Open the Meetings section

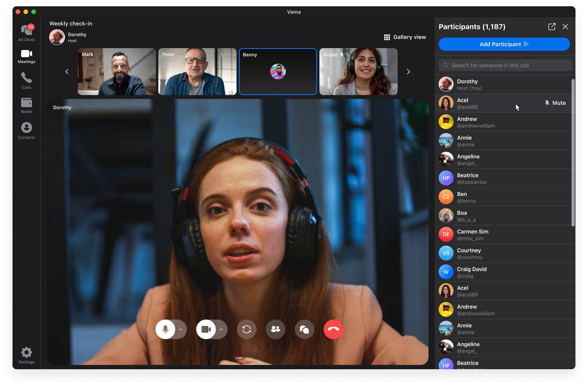(27, 56)
